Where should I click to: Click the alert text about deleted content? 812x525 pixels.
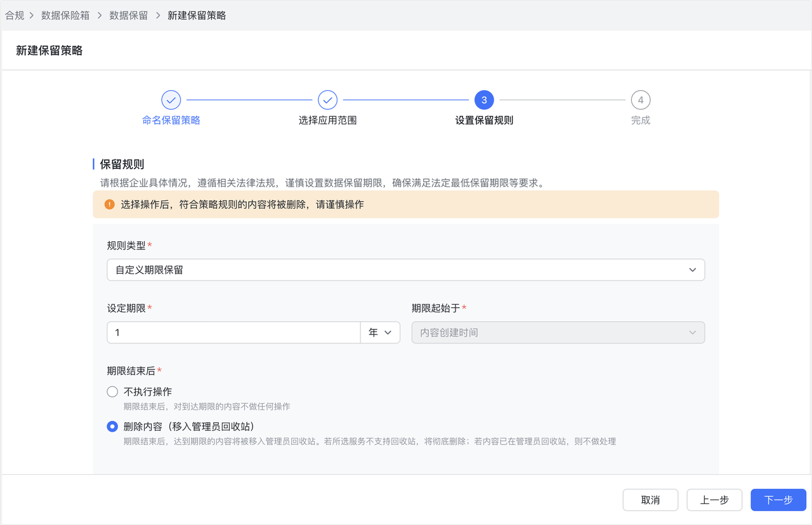click(242, 204)
